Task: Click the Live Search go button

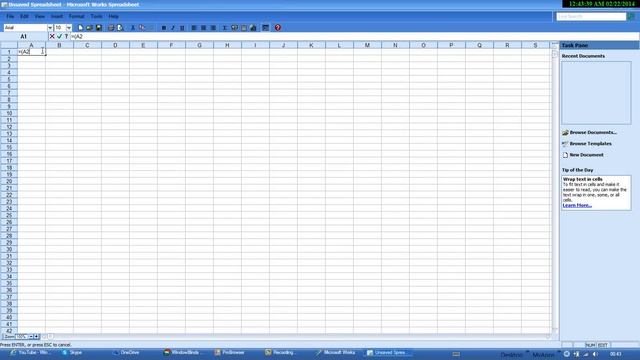Action: point(631,16)
